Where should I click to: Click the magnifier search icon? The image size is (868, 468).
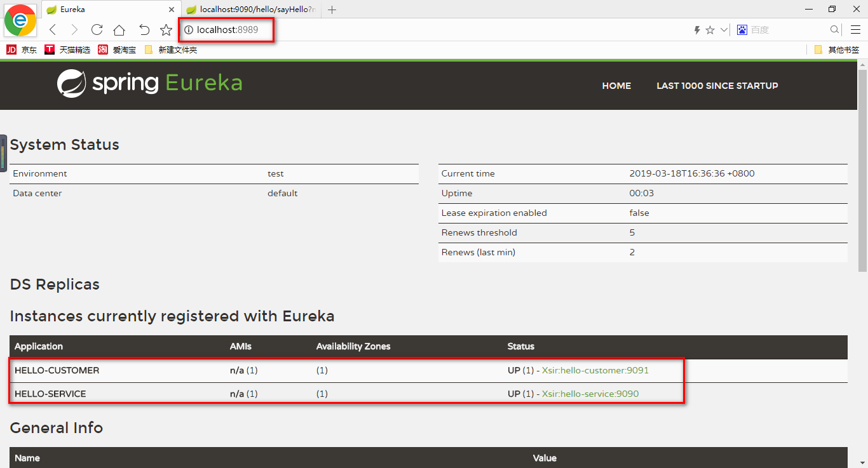point(835,30)
